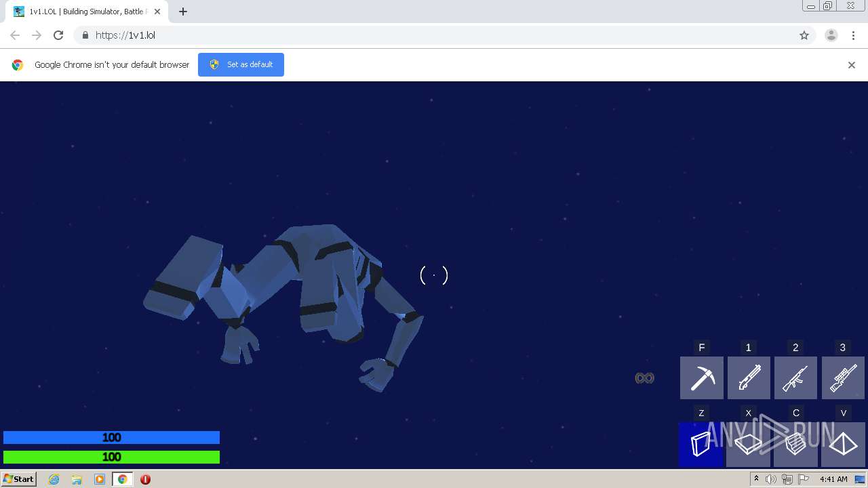This screenshot has height=488, width=868.
Task: Open the Chrome profile avatar menu
Action: (831, 35)
